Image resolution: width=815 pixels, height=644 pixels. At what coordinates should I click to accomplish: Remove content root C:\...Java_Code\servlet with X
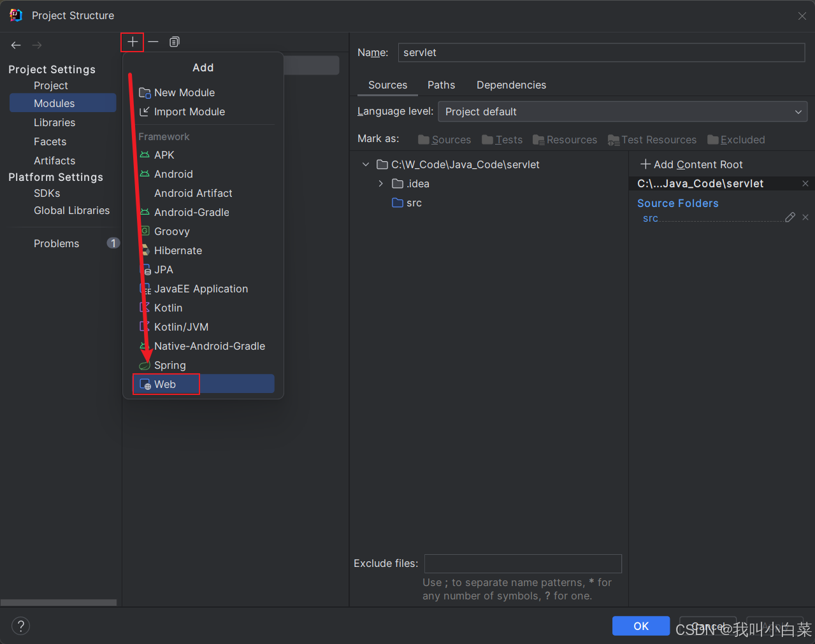tap(805, 183)
